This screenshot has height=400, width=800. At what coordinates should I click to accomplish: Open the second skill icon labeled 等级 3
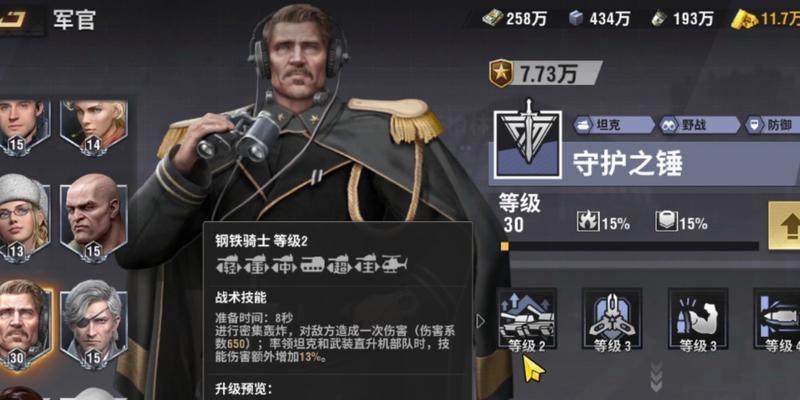click(612, 319)
